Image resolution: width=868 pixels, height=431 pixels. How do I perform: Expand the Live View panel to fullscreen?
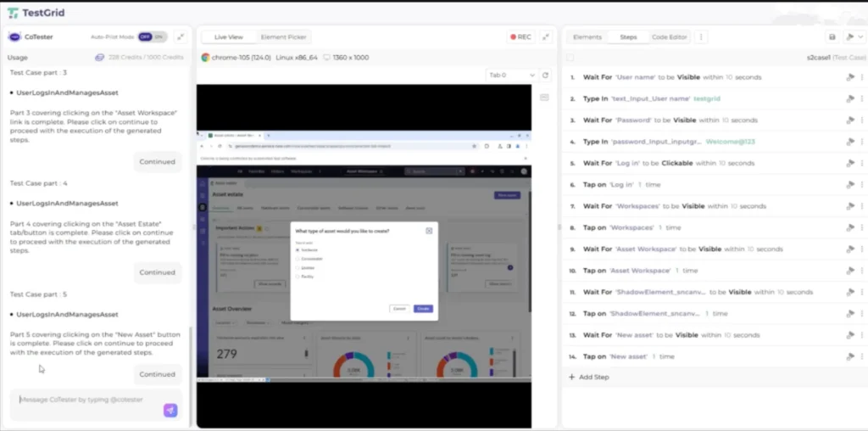point(546,37)
